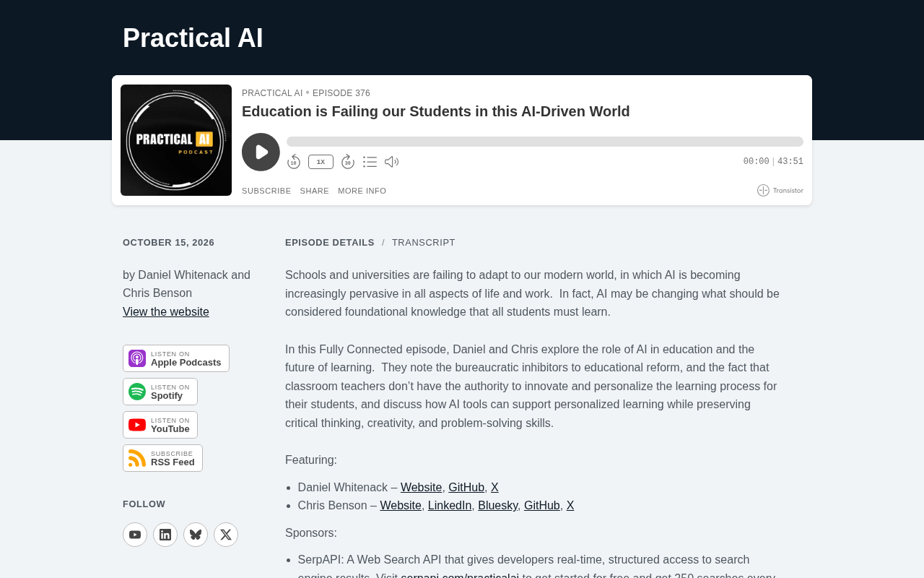Click the PRACTICAL AI • EPISODE 376 label

tap(306, 93)
